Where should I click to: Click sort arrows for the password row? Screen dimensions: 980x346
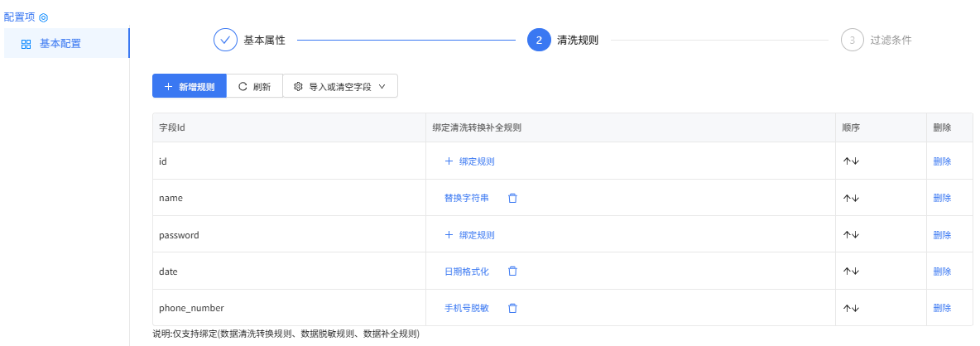tap(851, 235)
